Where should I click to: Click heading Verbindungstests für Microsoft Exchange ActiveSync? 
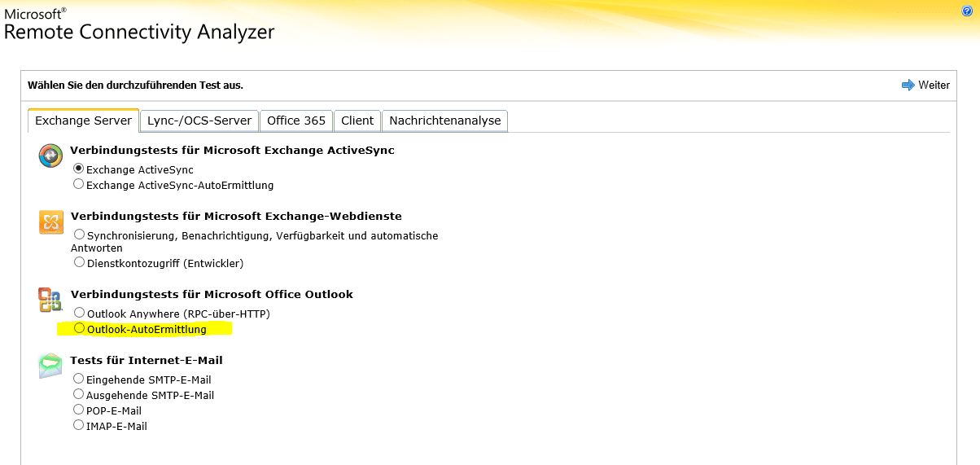[x=233, y=151]
